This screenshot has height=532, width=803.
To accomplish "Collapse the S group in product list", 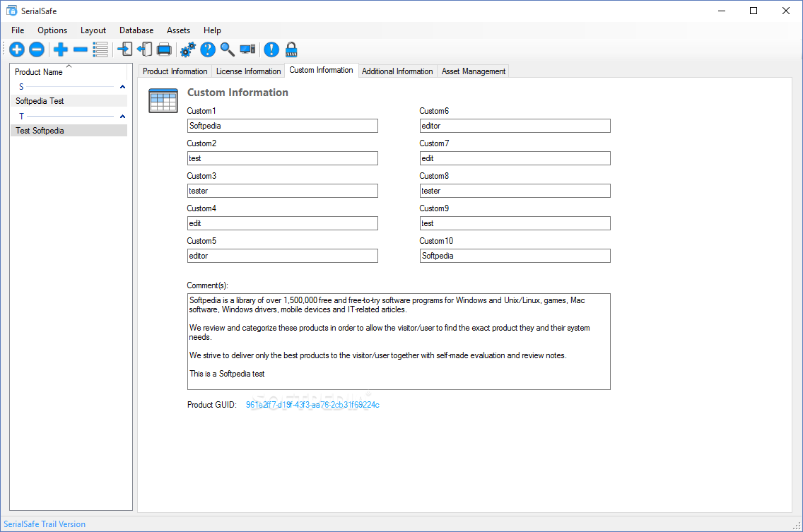I will point(122,87).
